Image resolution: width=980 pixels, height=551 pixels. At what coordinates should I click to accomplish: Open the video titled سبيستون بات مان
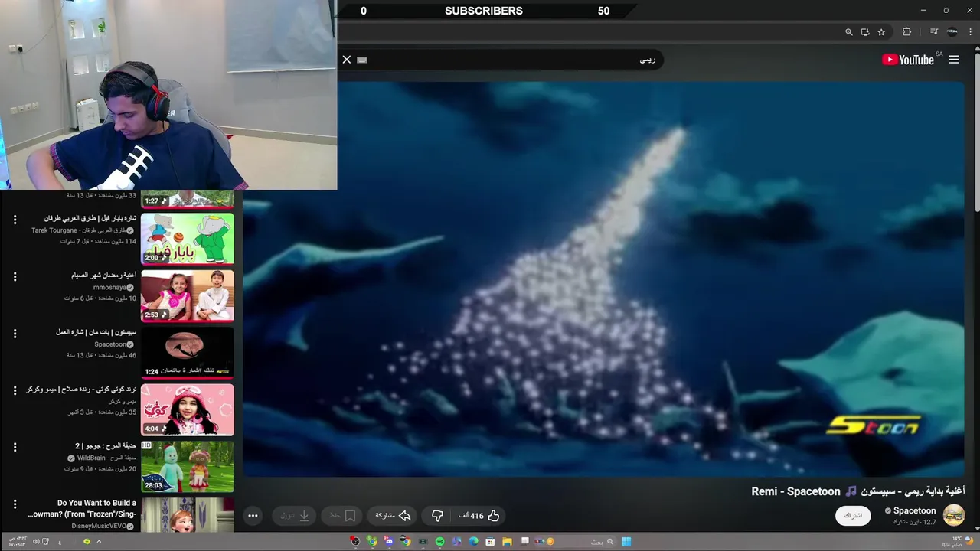click(x=96, y=332)
